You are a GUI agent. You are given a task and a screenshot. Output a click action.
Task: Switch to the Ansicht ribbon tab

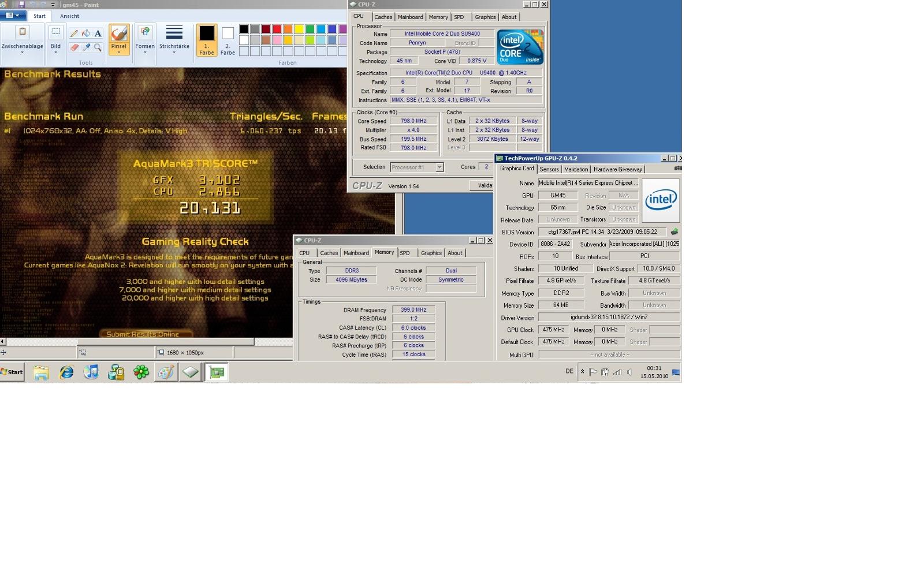click(x=70, y=16)
